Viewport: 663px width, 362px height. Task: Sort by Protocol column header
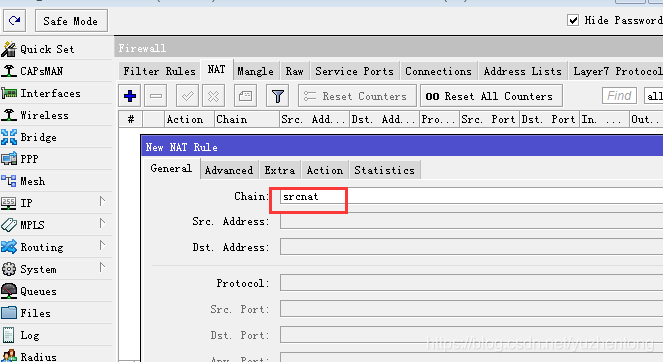point(440,119)
